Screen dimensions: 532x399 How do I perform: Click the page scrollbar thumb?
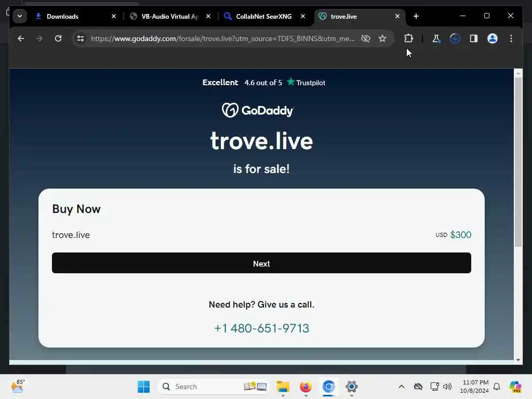pyautogui.click(x=518, y=162)
